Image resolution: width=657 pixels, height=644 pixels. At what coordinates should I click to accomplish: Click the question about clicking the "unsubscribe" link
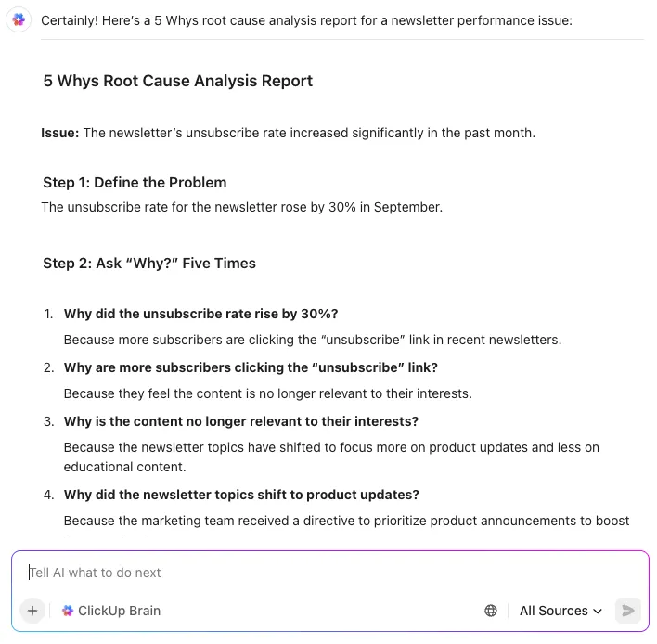point(251,367)
